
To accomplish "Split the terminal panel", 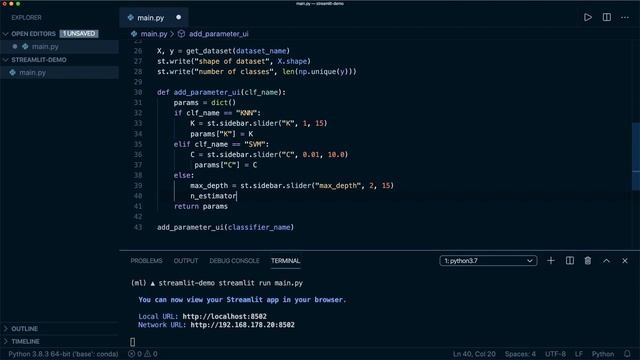I will (x=570, y=260).
